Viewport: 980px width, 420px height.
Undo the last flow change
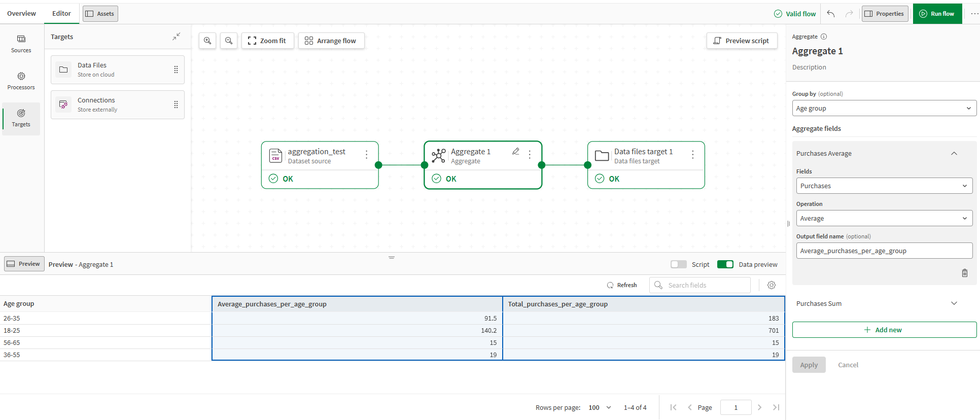click(830, 14)
